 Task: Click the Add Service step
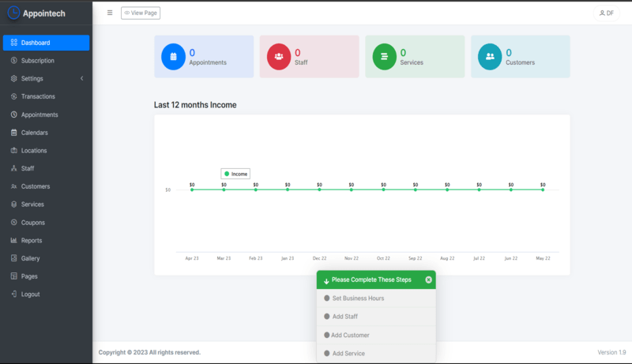tap(376, 354)
